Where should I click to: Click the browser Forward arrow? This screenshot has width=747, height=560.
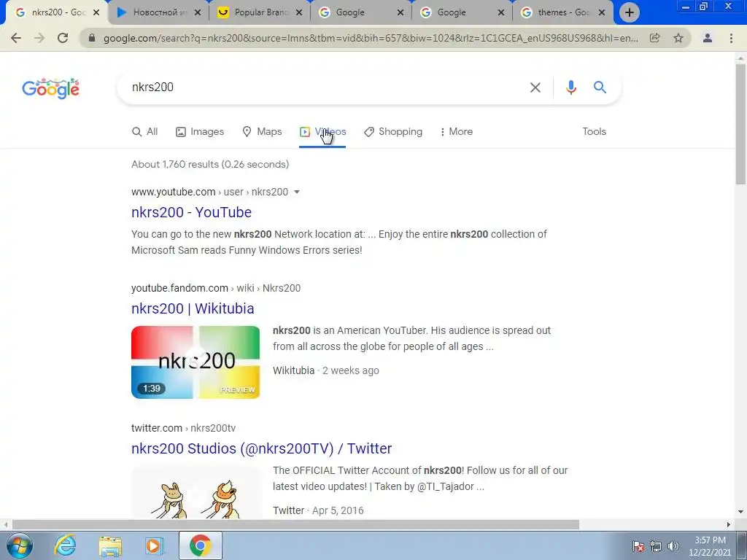pyautogui.click(x=39, y=38)
